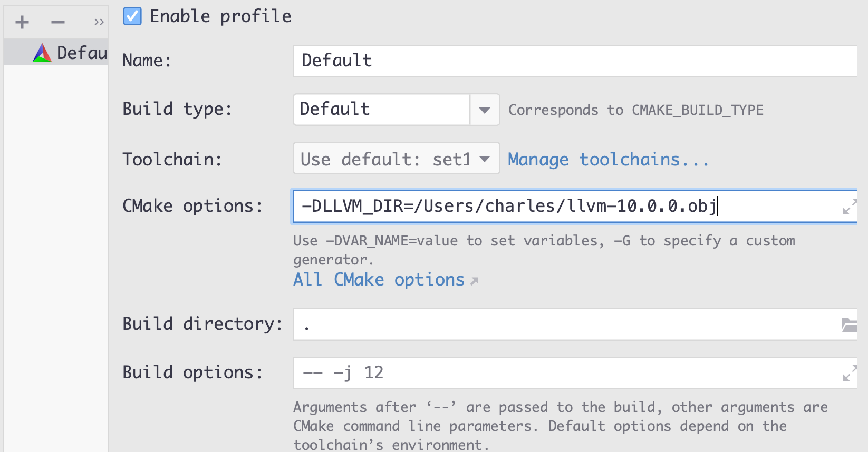Expand the CMake options field
This screenshot has height=452, width=868.
(x=850, y=207)
